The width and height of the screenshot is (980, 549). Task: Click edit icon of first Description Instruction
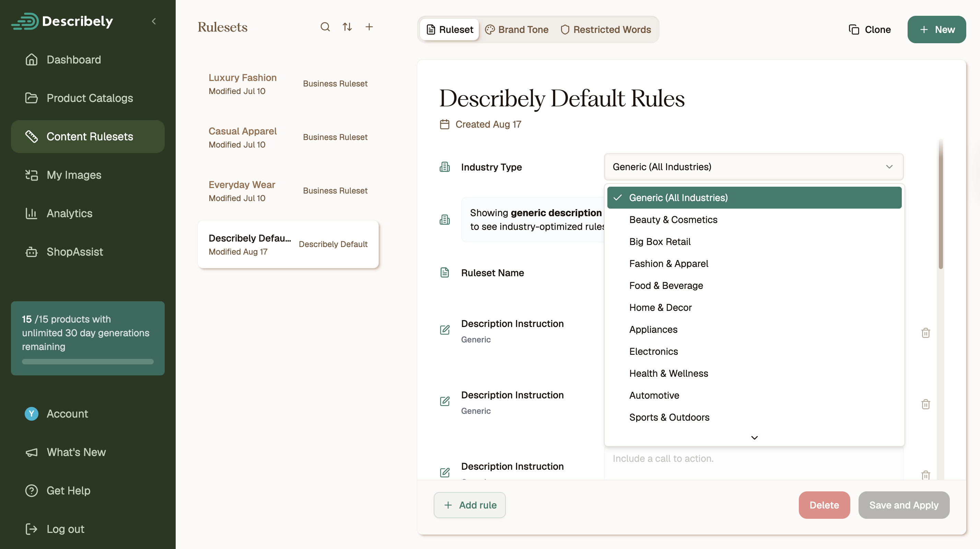pos(445,330)
